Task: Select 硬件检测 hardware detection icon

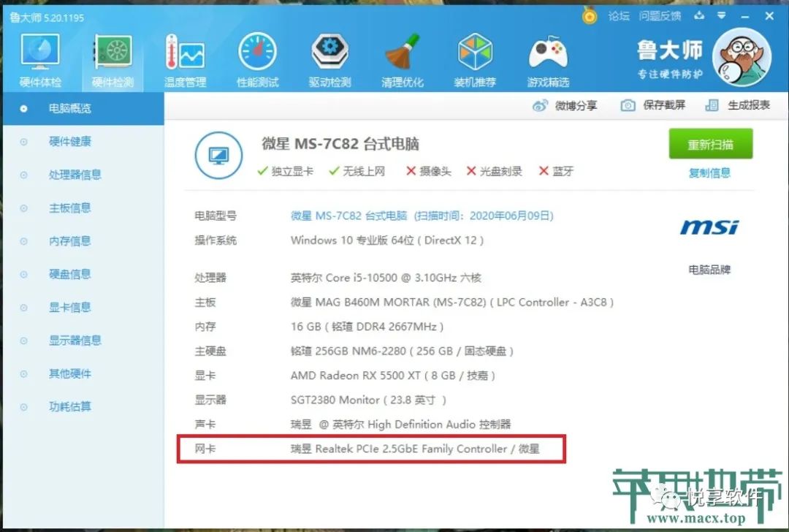Action: click(x=113, y=61)
